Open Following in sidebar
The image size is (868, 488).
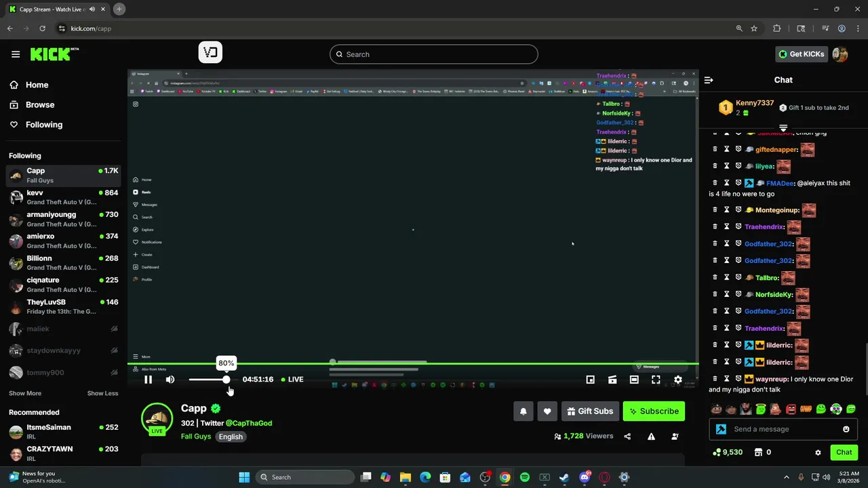36,125
